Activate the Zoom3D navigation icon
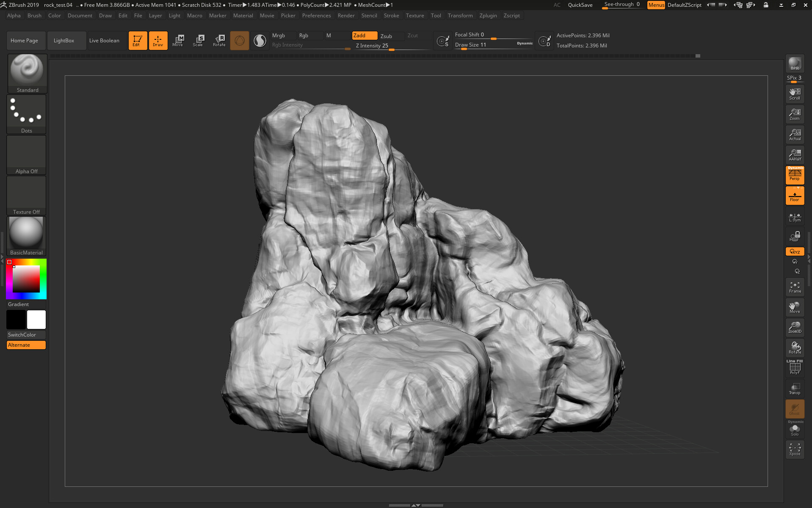This screenshot has width=812, height=508. pos(795,327)
